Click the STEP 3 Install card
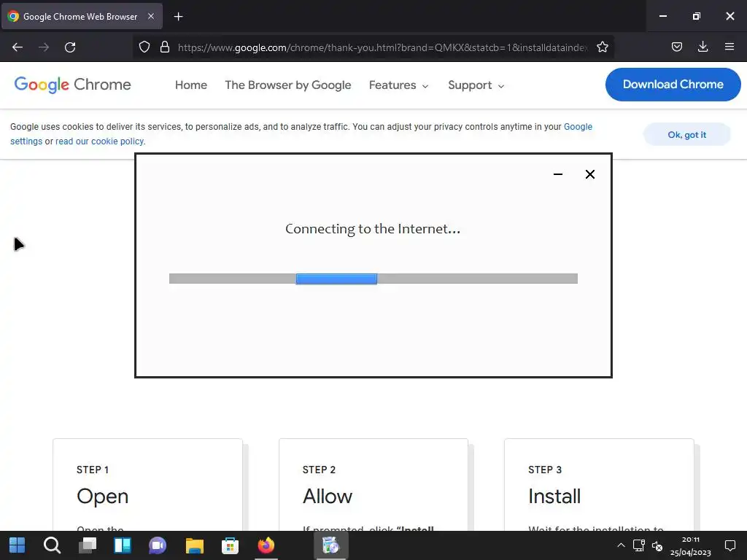Image resolution: width=747 pixels, height=560 pixels. click(600, 485)
